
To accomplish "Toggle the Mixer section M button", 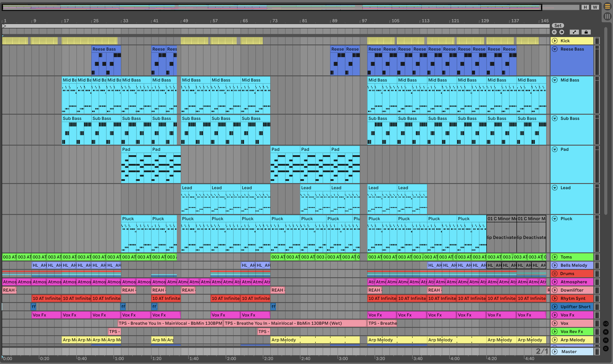I will pyautogui.click(x=606, y=340).
